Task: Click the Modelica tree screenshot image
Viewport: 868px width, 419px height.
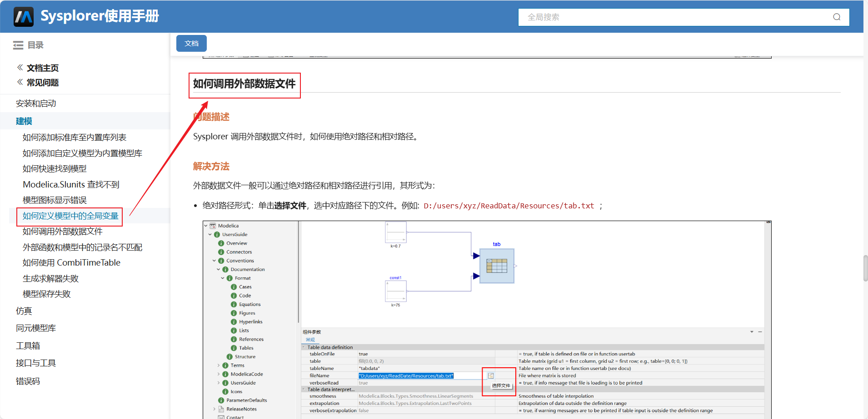Action: coord(487,320)
